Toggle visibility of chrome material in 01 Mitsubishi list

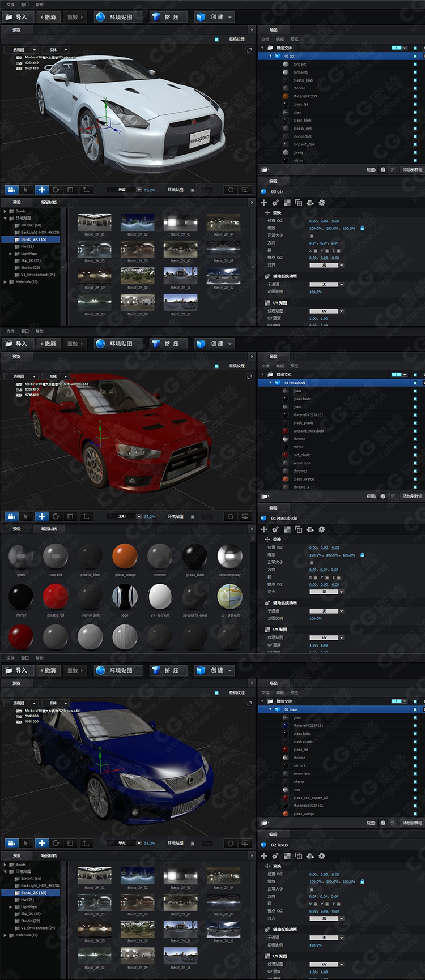pyautogui.click(x=415, y=439)
